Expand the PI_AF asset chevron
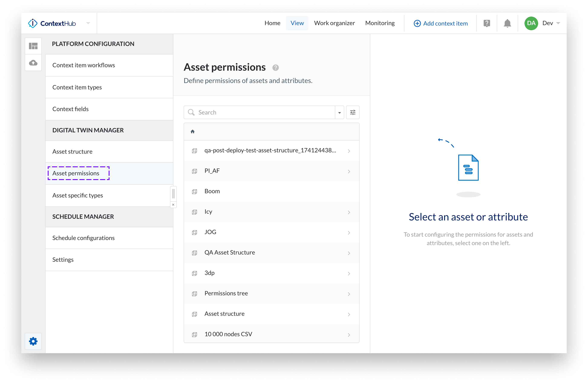Image resolution: width=588 pixels, height=383 pixels. [x=349, y=171]
